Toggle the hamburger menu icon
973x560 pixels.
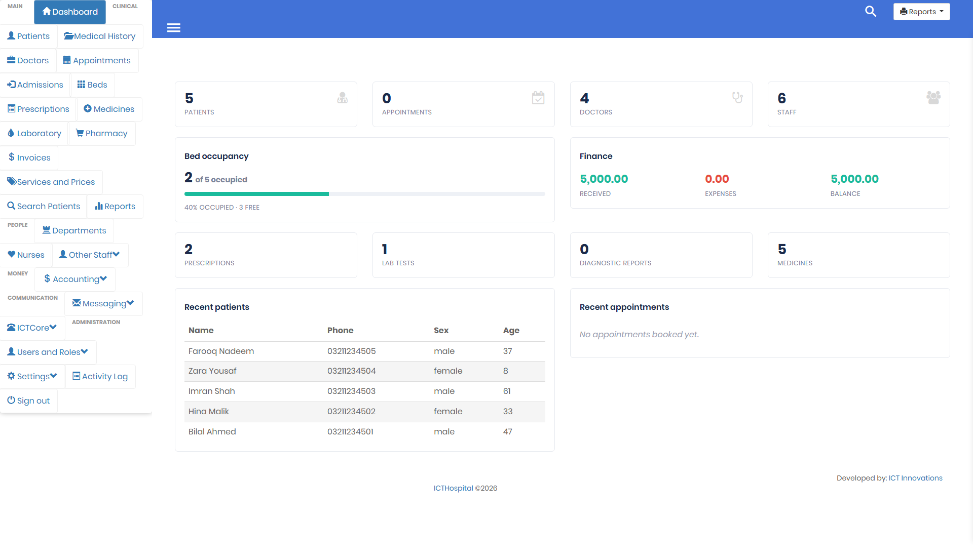[174, 28]
